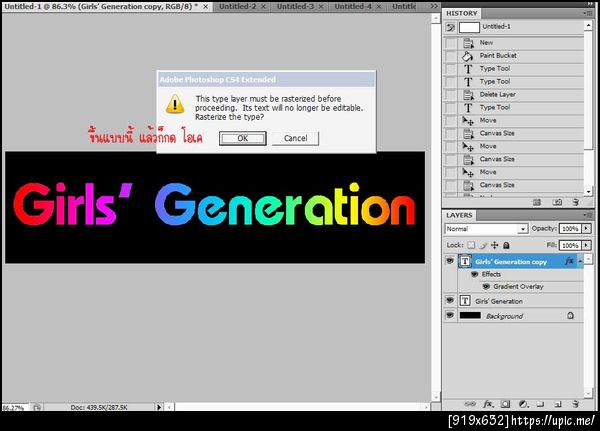The image size is (600, 431).
Task: Select the Girls' Generation text layer
Action: [521, 301]
